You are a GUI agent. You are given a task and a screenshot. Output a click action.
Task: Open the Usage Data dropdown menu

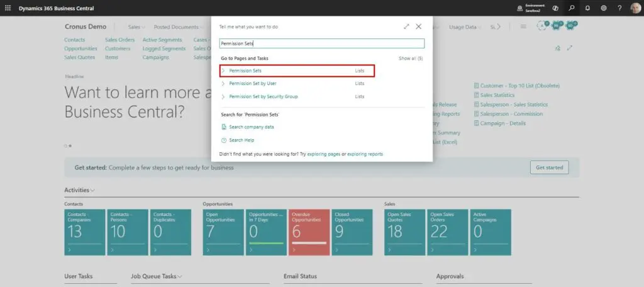tap(465, 27)
